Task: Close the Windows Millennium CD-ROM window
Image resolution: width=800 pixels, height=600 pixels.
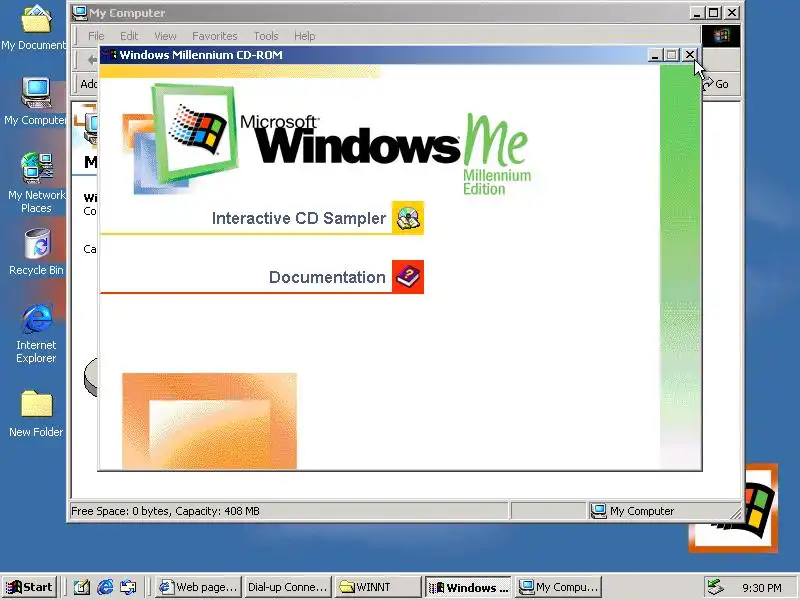Action: tap(689, 55)
